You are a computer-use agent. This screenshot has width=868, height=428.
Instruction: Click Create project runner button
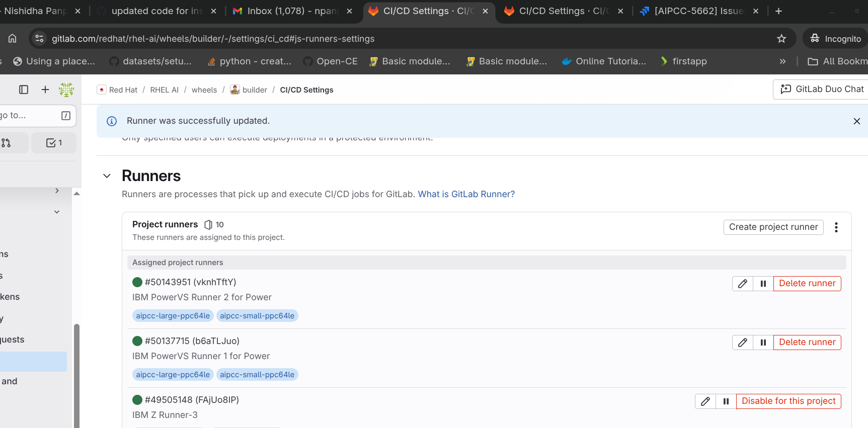point(773,227)
